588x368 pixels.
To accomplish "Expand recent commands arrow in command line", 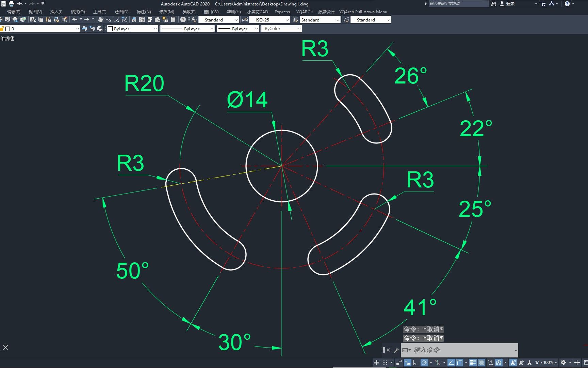I will (x=516, y=350).
